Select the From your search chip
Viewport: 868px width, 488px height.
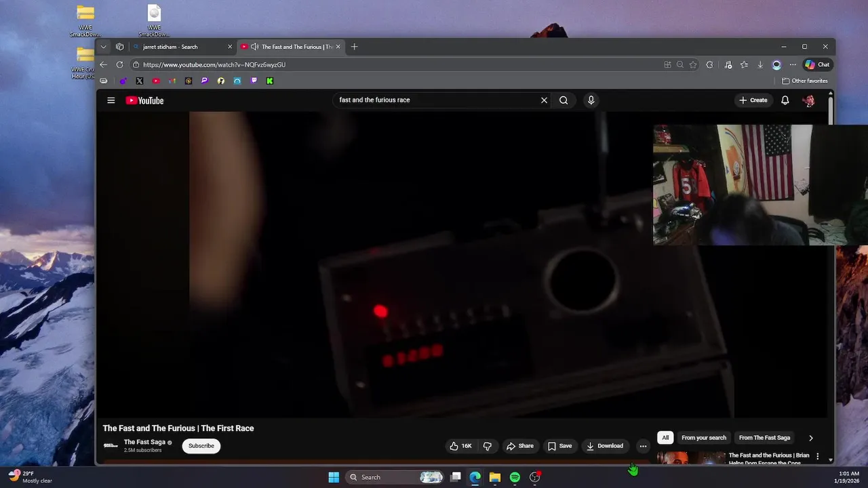(x=704, y=438)
